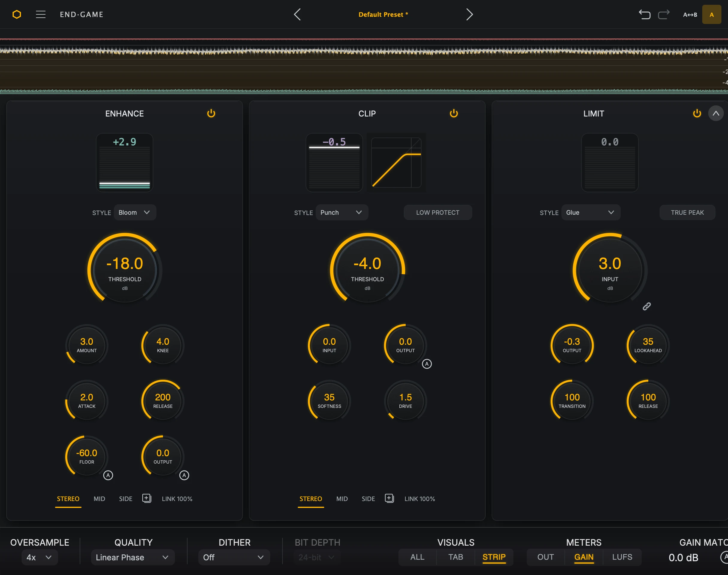
Task: Toggle the CLIP module power
Action: click(454, 114)
